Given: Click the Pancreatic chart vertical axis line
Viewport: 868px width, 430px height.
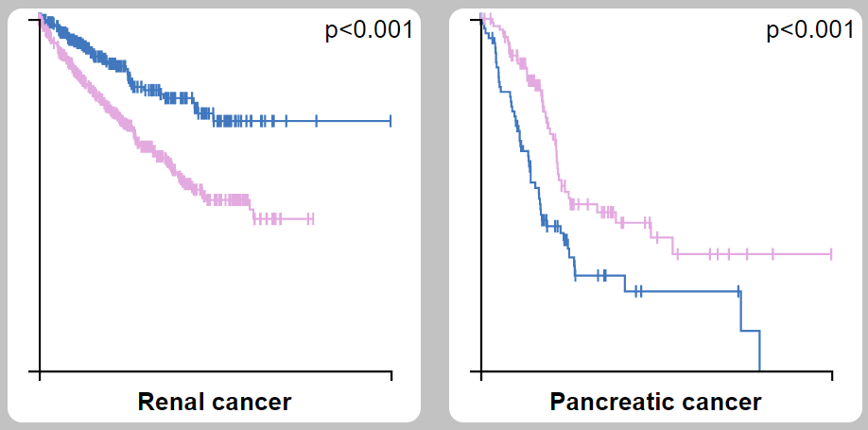Looking at the screenshot, I should [x=480, y=196].
